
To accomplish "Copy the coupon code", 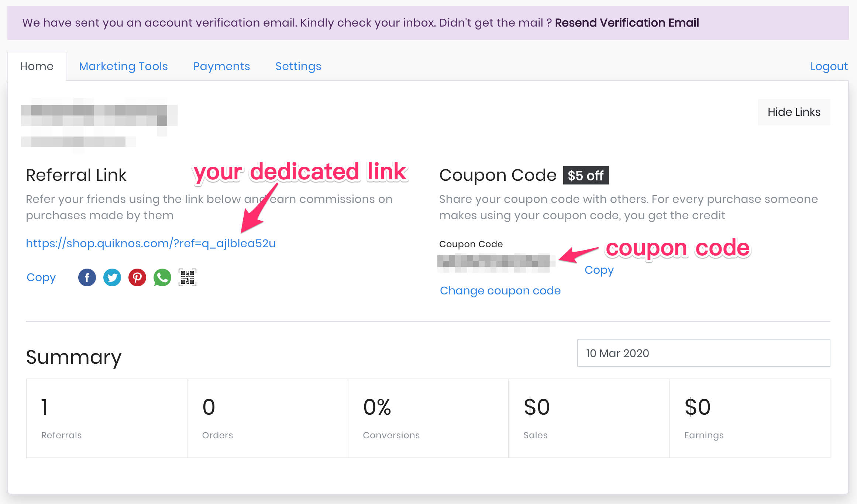I will click(x=599, y=270).
